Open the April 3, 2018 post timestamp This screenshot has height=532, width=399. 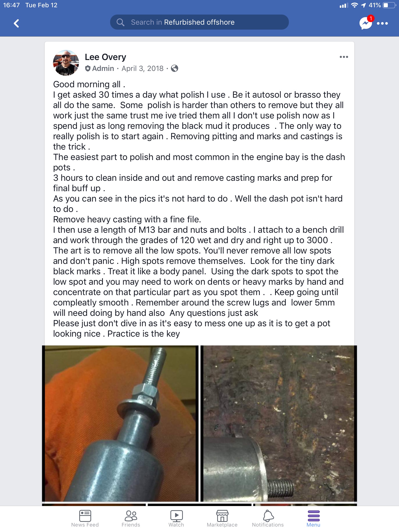pos(142,68)
